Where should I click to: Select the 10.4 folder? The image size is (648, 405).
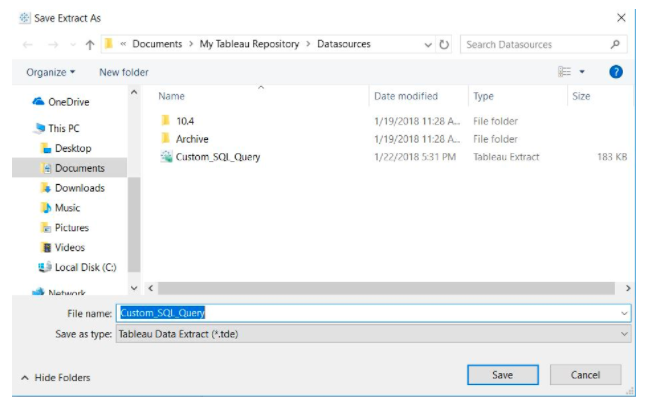(x=185, y=121)
